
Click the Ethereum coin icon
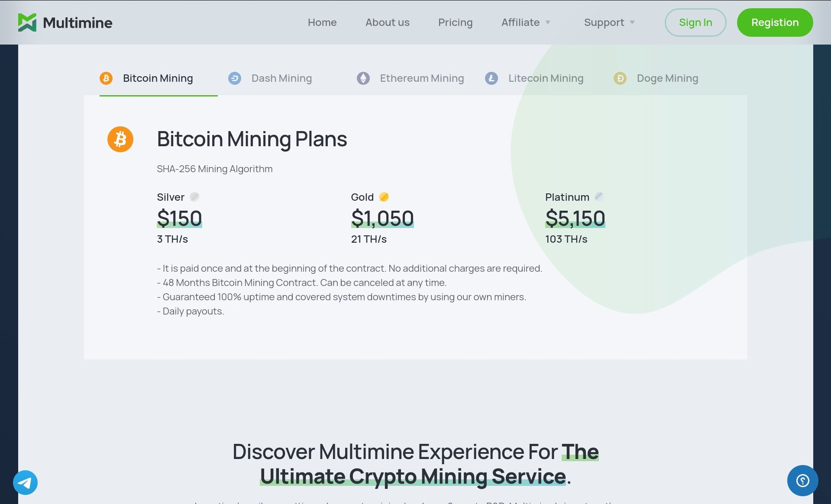point(363,78)
